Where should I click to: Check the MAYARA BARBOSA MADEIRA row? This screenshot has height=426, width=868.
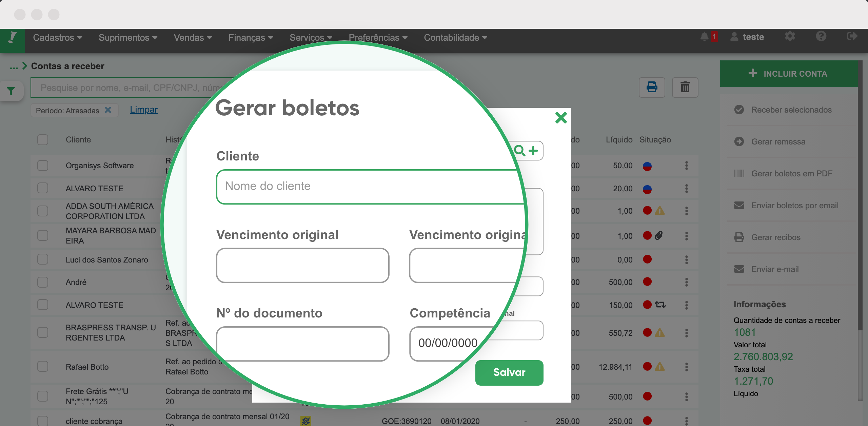[43, 235]
